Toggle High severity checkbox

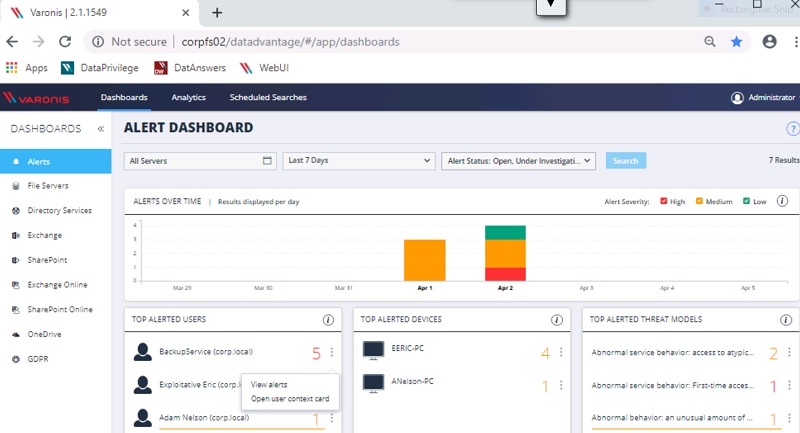tap(664, 201)
